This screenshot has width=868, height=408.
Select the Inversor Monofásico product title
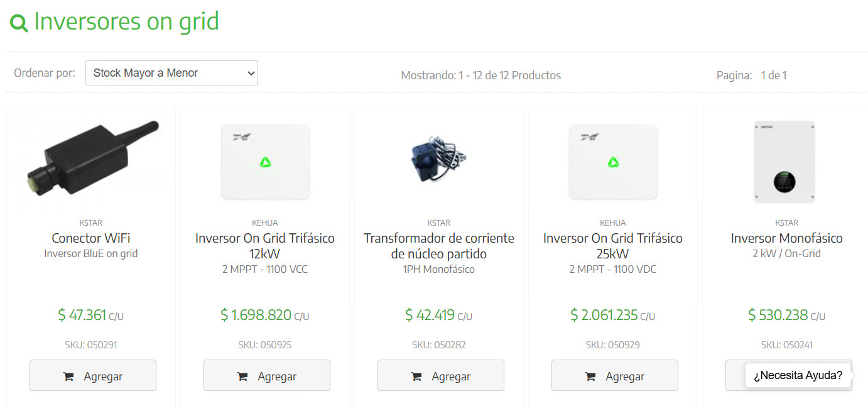coord(786,238)
